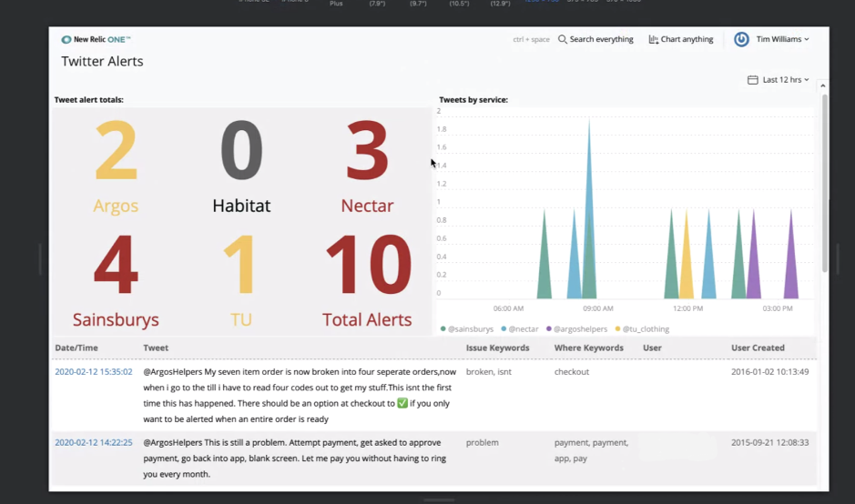855x504 pixels.
Task: Click the vertical scrollbar thumb
Action: pos(824,183)
